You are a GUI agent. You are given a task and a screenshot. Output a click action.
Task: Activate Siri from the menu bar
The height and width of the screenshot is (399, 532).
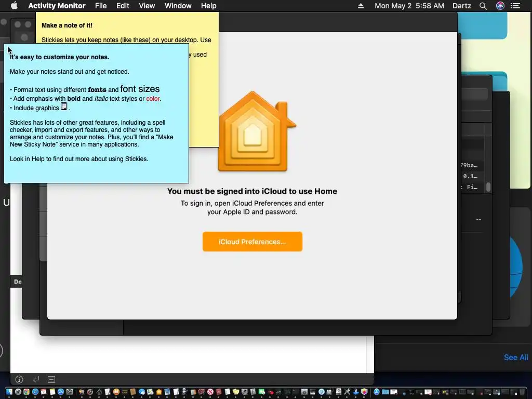coord(500,6)
